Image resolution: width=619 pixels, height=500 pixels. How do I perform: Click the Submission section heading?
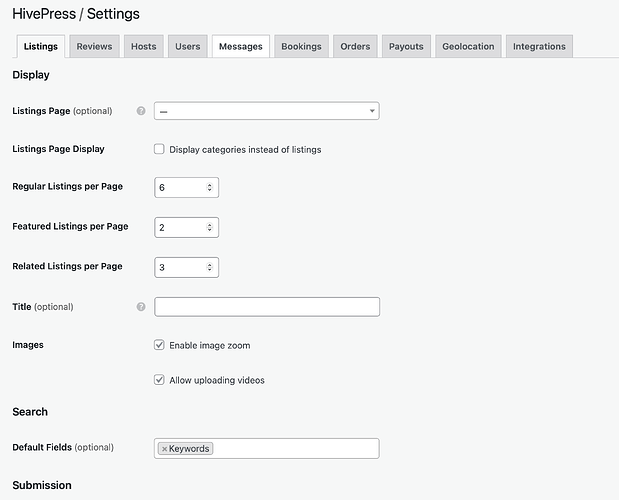pos(42,485)
